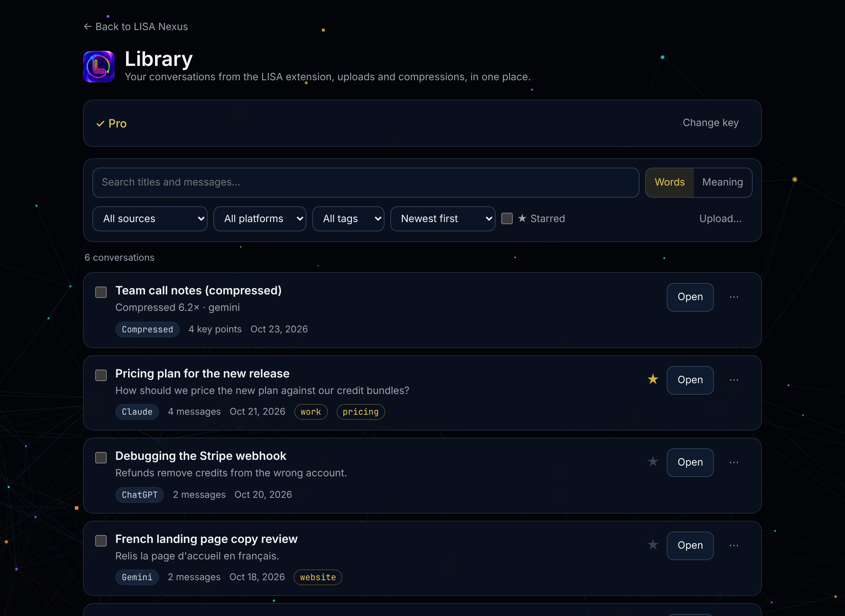Click the Upload... button
The image size is (845, 616).
point(720,218)
